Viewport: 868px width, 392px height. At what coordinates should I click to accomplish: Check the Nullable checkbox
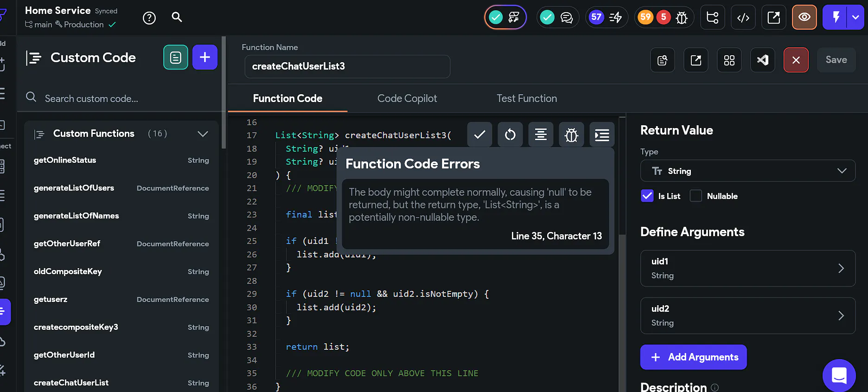pyautogui.click(x=696, y=196)
